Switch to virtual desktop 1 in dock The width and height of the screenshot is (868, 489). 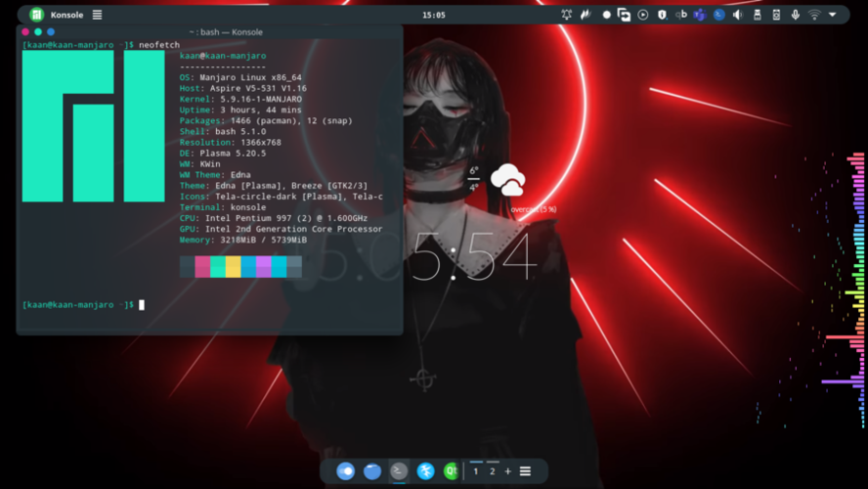(476, 471)
